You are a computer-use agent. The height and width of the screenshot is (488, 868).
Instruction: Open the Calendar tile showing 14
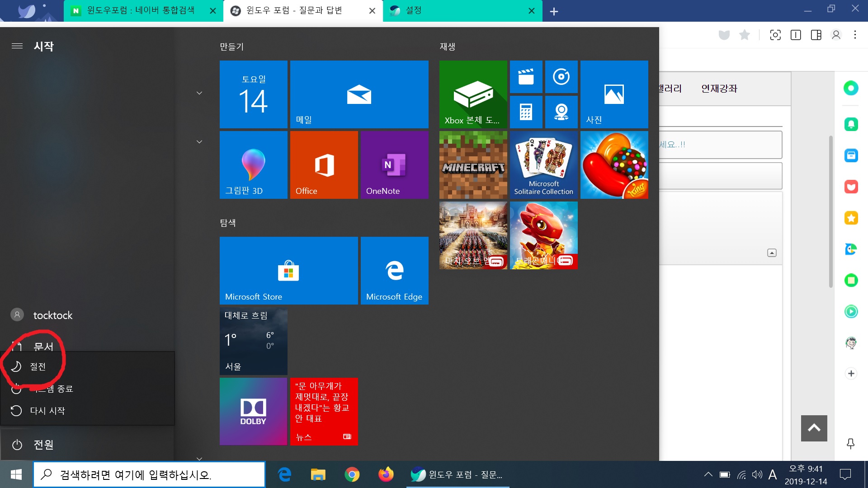(253, 94)
